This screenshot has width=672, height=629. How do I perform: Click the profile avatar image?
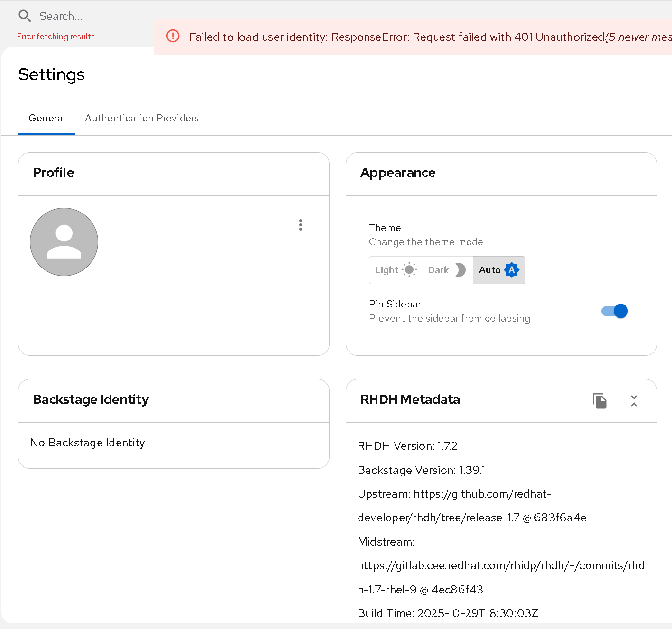click(64, 242)
